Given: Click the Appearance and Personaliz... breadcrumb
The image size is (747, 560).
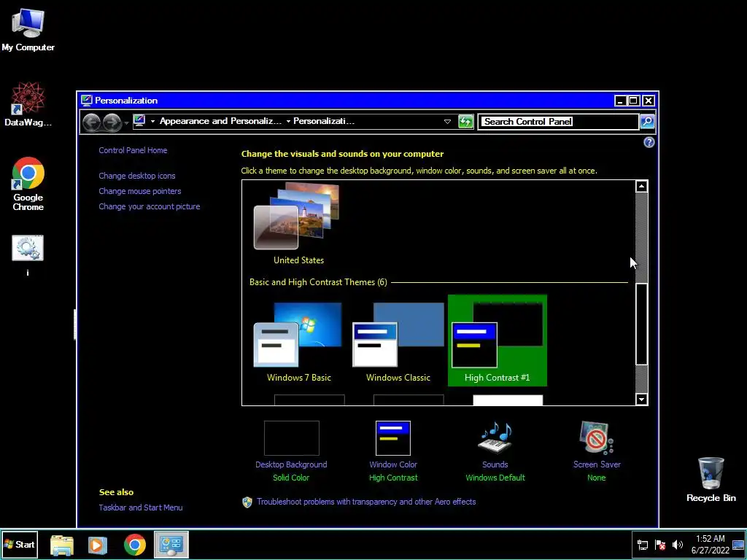Looking at the screenshot, I should (220, 121).
